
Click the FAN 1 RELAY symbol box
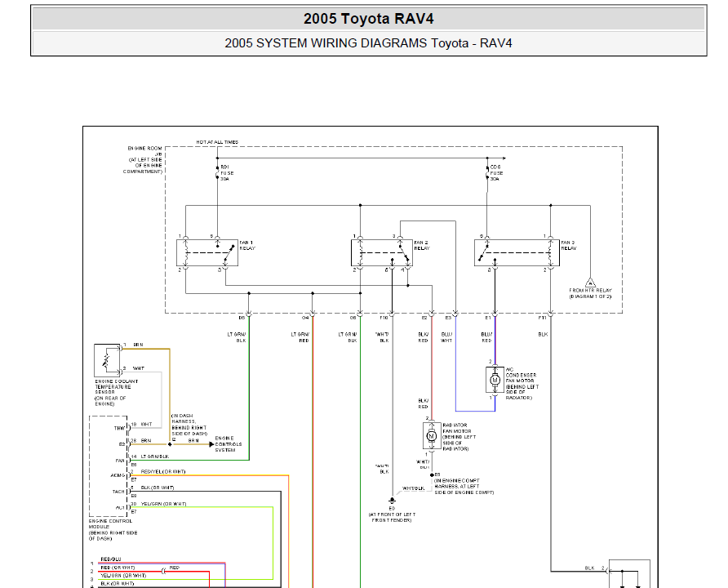[207, 252]
